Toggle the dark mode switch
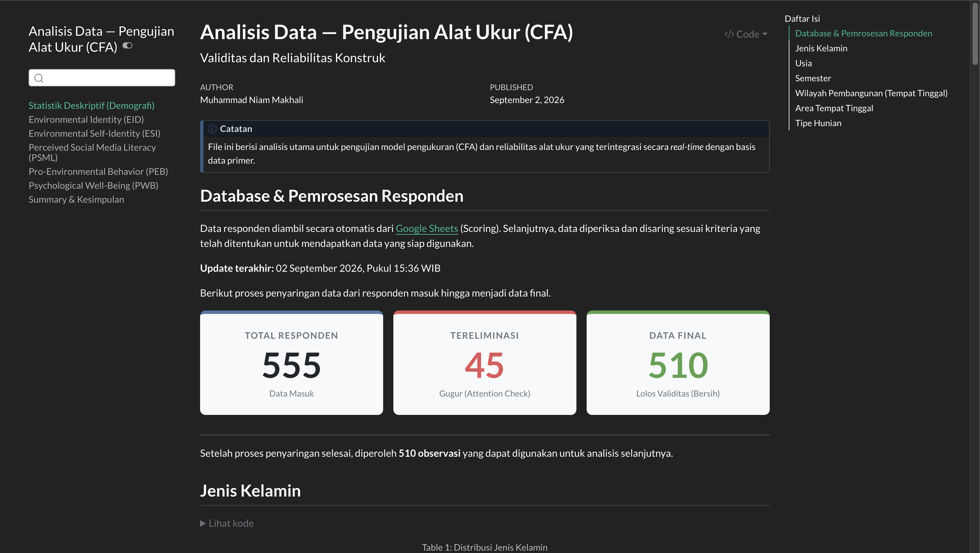 128,46
